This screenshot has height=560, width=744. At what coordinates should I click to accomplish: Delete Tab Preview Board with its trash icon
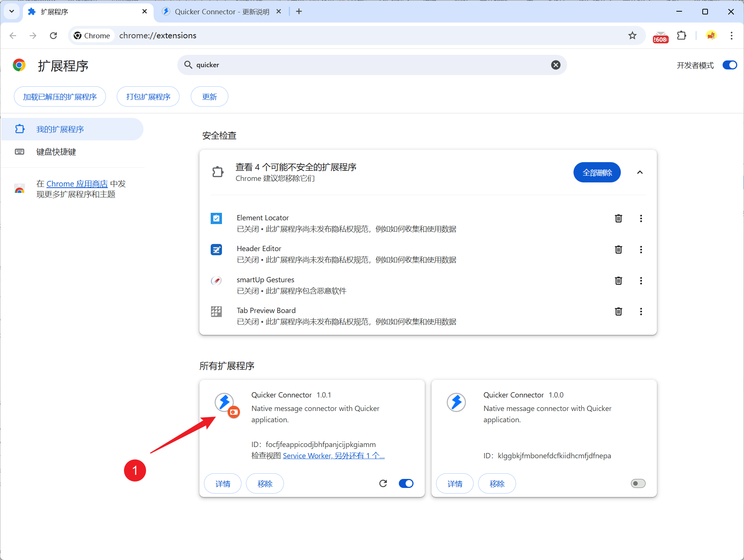pyautogui.click(x=618, y=312)
